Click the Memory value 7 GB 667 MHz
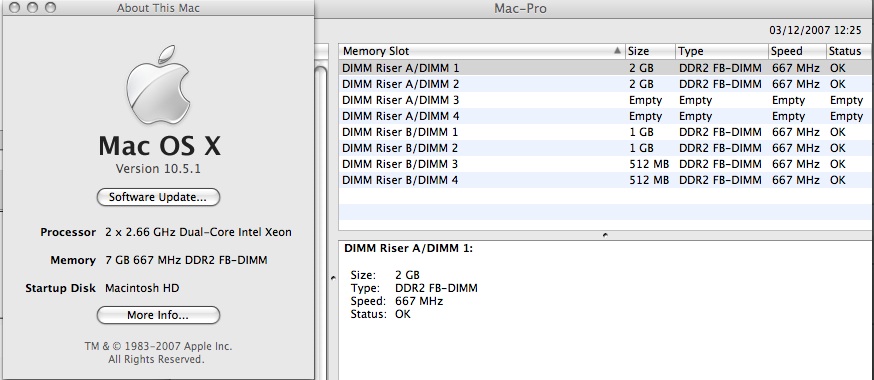The height and width of the screenshot is (380, 874). (x=186, y=260)
